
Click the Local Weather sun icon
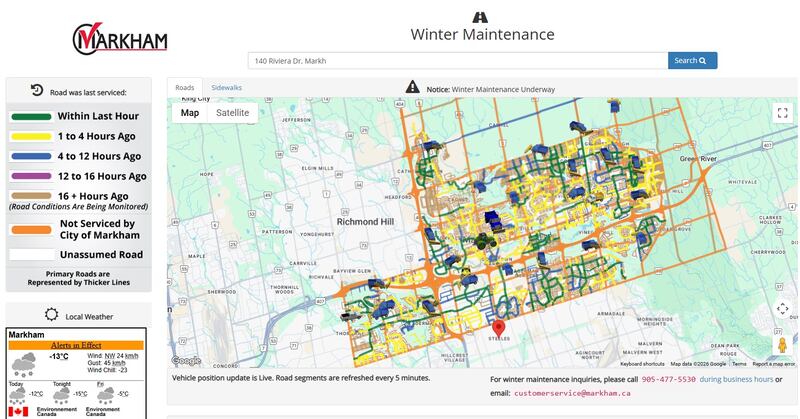pos(52,315)
